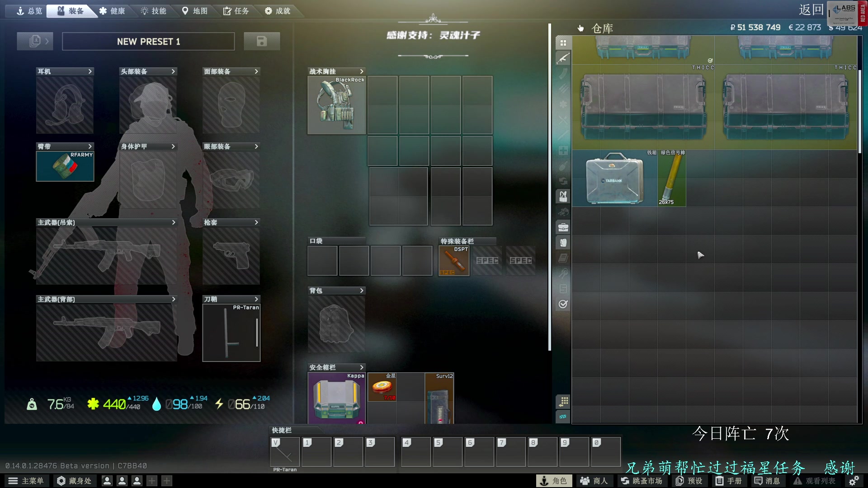Click the gear panel vertical scrollbar
Image resolution: width=868 pixels, height=488 pixels.
point(550,187)
